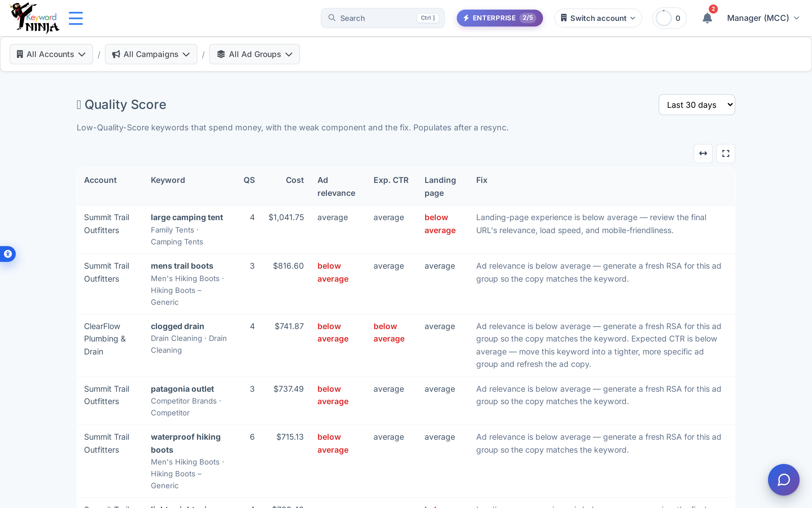Toggle the hamburger navigation menu

pos(76,18)
